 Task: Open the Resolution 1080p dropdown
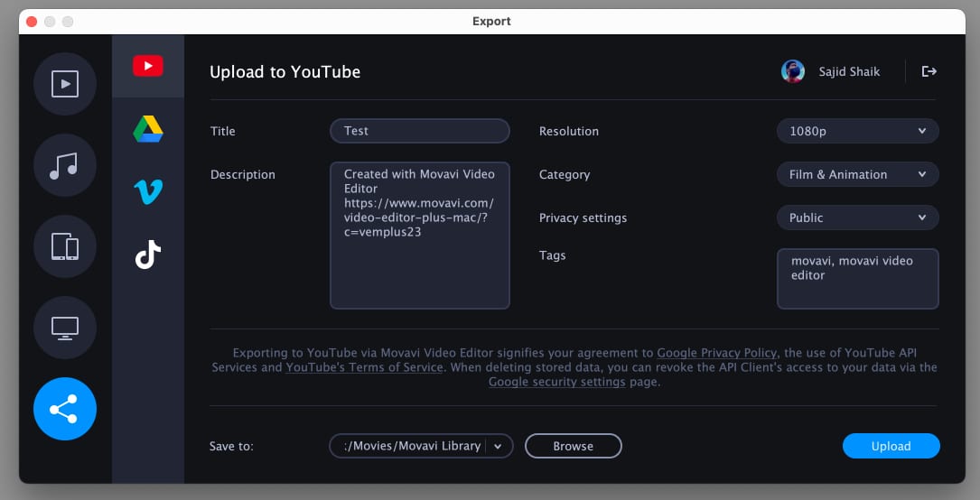[857, 131]
